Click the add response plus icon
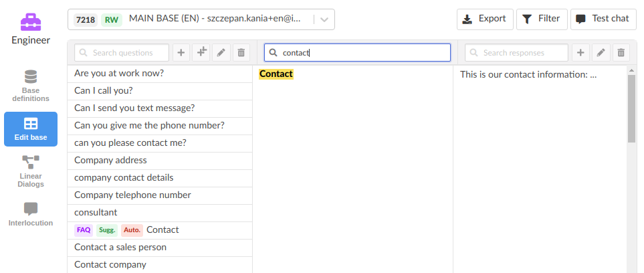This screenshot has height=273, width=644. point(580,53)
